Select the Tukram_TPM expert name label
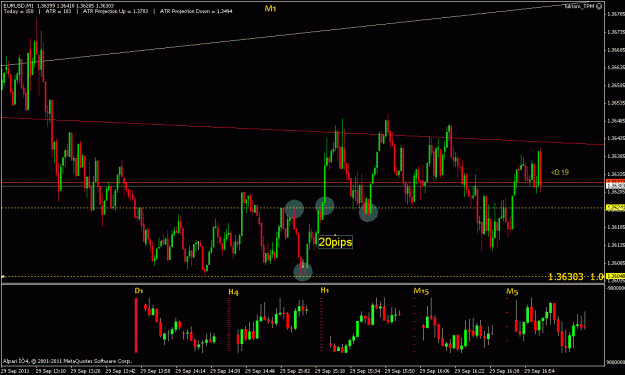This screenshot has width=625, height=375. [x=579, y=6]
